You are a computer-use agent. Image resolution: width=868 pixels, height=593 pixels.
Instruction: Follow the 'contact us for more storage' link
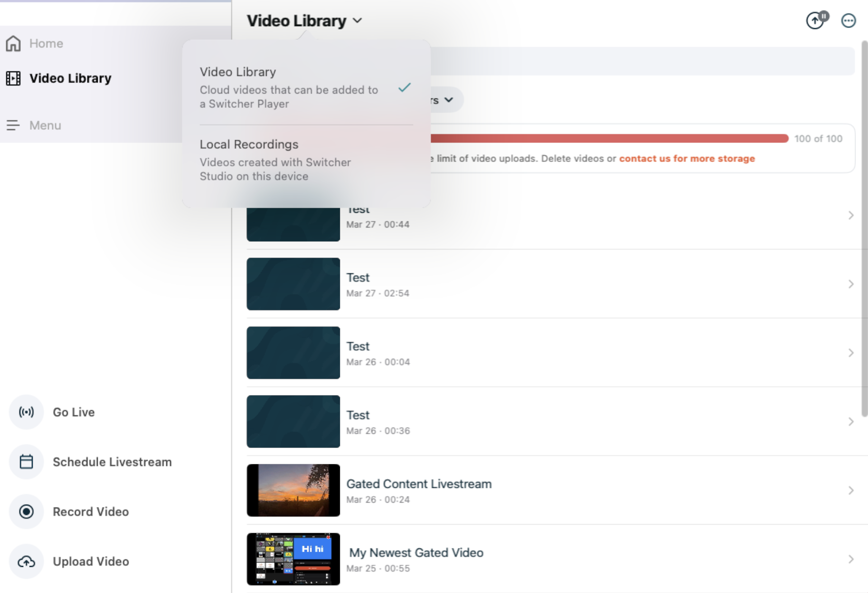click(687, 158)
